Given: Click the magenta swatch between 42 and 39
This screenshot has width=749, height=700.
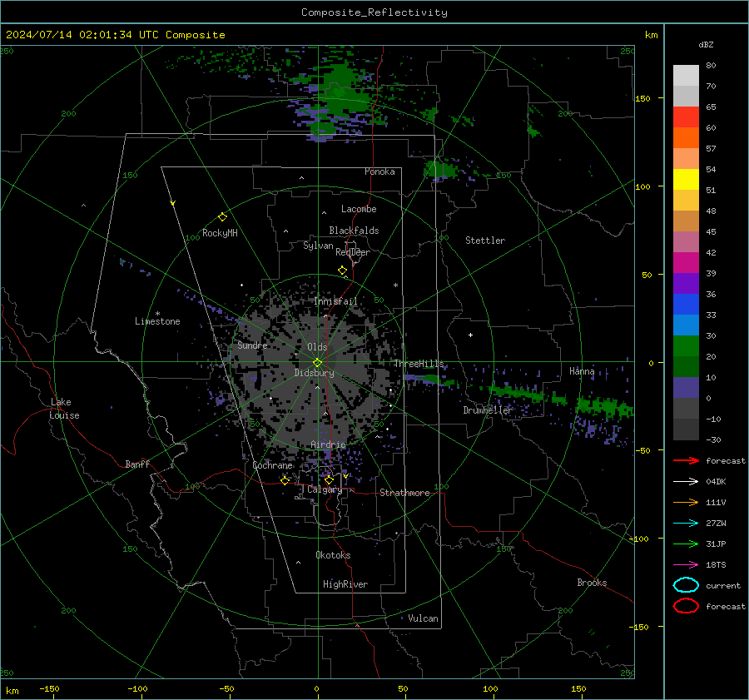Looking at the screenshot, I should (686, 262).
